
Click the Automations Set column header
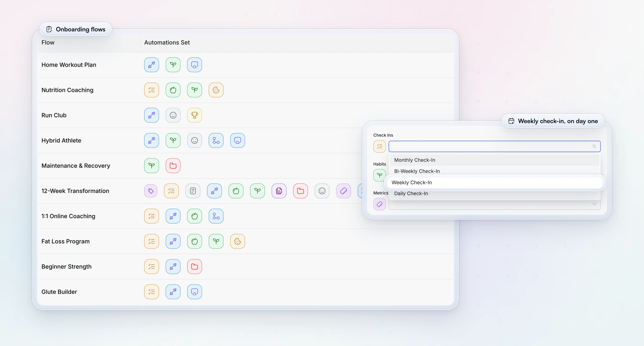pyautogui.click(x=167, y=42)
